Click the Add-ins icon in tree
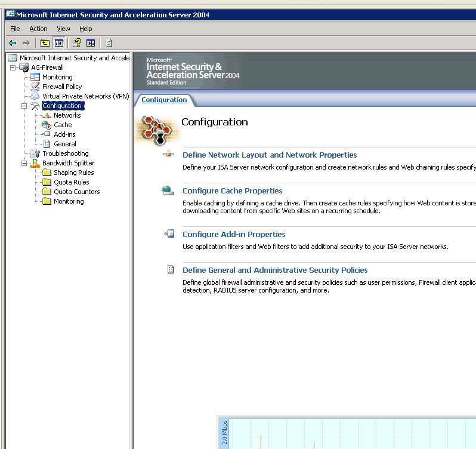 pos(47,134)
